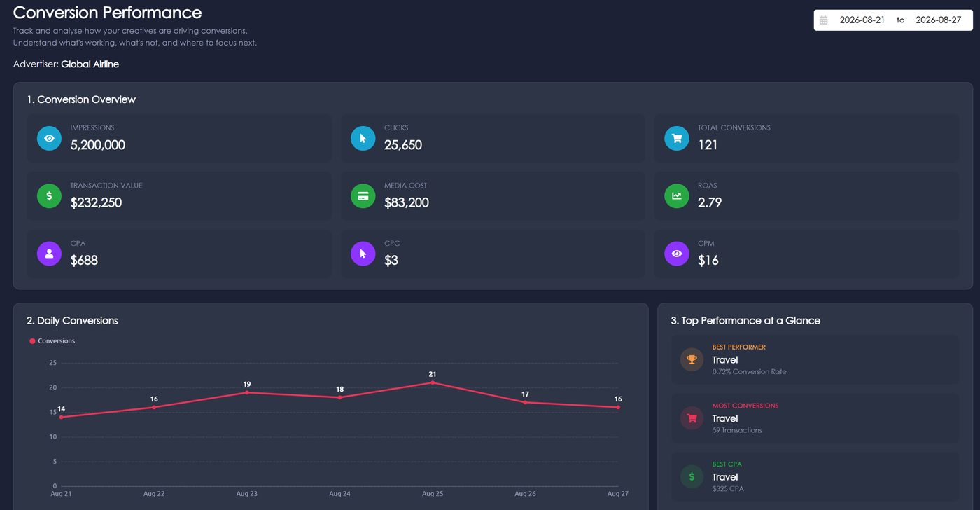Click the CPA person icon
Viewport: 980px width, 510px height.
(x=49, y=254)
